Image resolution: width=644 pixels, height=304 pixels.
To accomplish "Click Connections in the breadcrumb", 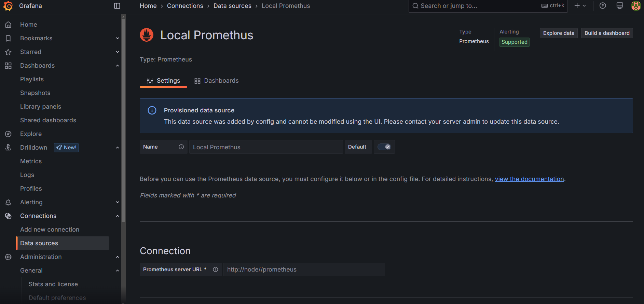I will (185, 6).
